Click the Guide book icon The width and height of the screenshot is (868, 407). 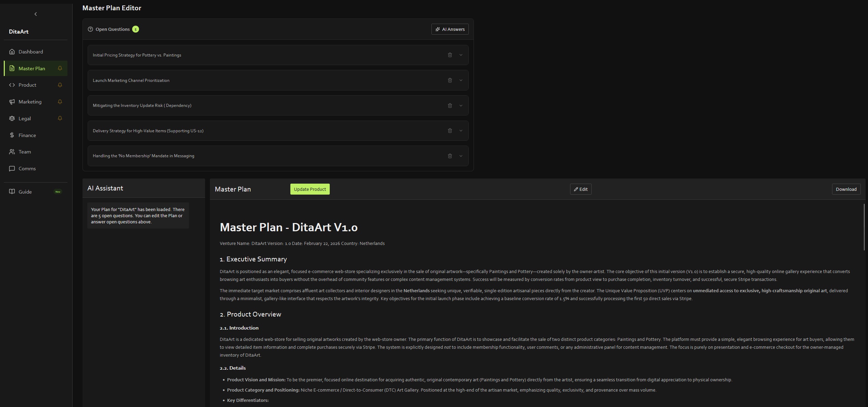click(x=12, y=192)
